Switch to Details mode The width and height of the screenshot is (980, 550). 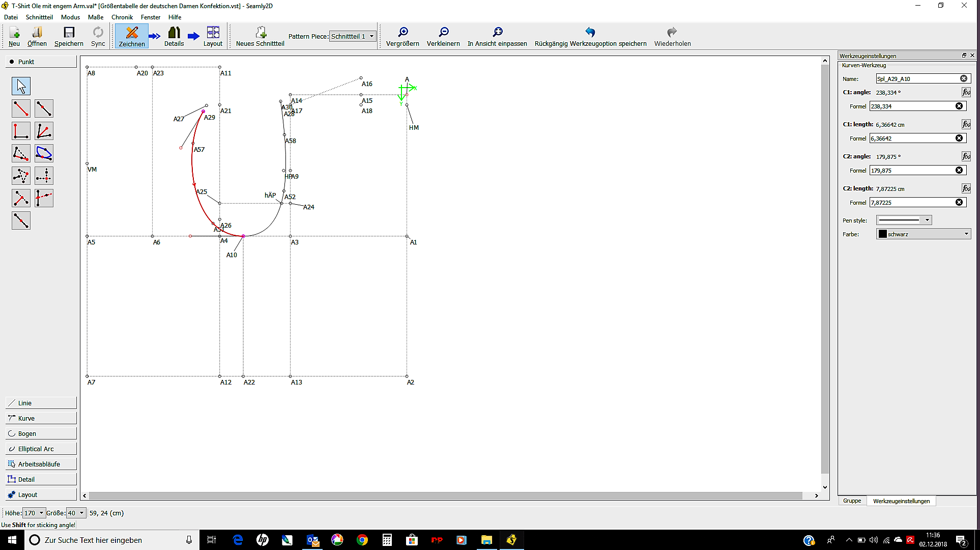pos(174,37)
